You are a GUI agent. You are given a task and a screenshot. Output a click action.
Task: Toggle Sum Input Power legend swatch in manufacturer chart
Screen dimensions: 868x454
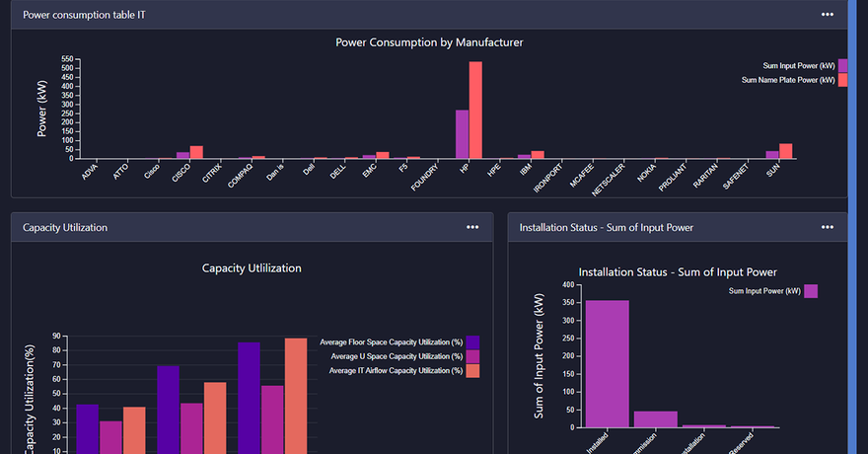(842, 66)
